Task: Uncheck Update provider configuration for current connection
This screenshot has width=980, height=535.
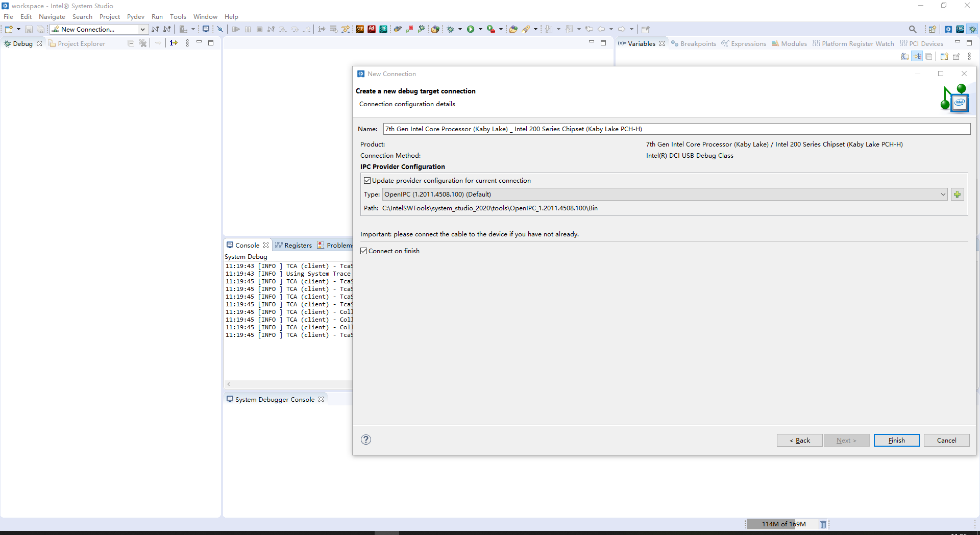Action: pyautogui.click(x=368, y=180)
